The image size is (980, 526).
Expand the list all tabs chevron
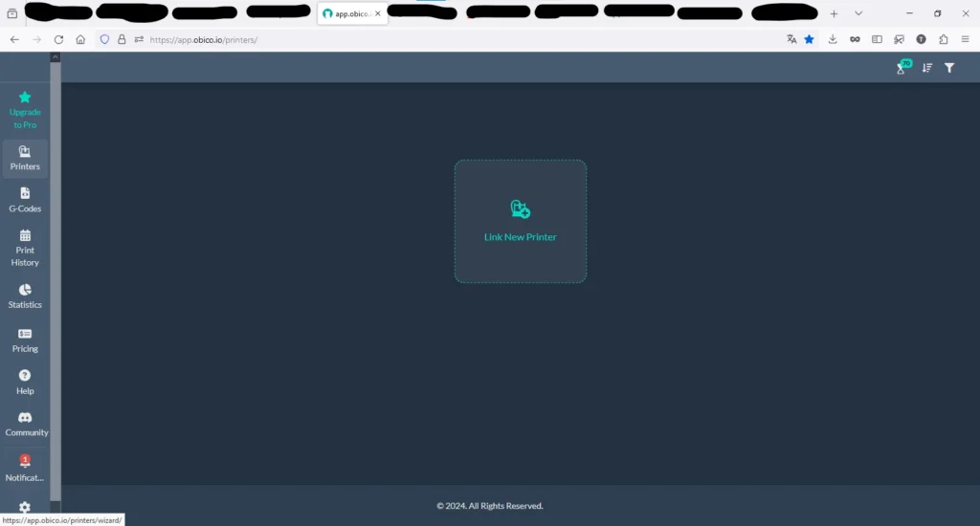(x=858, y=13)
